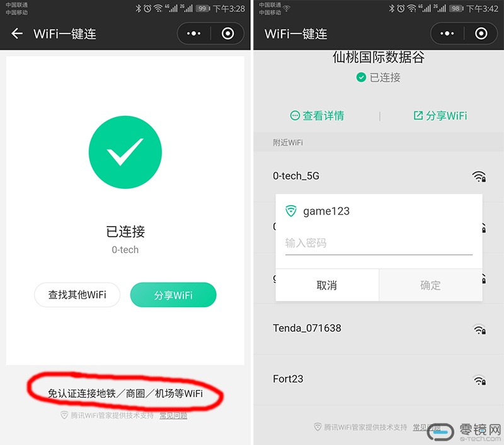Click the 查找其他WiFi button

click(x=77, y=295)
